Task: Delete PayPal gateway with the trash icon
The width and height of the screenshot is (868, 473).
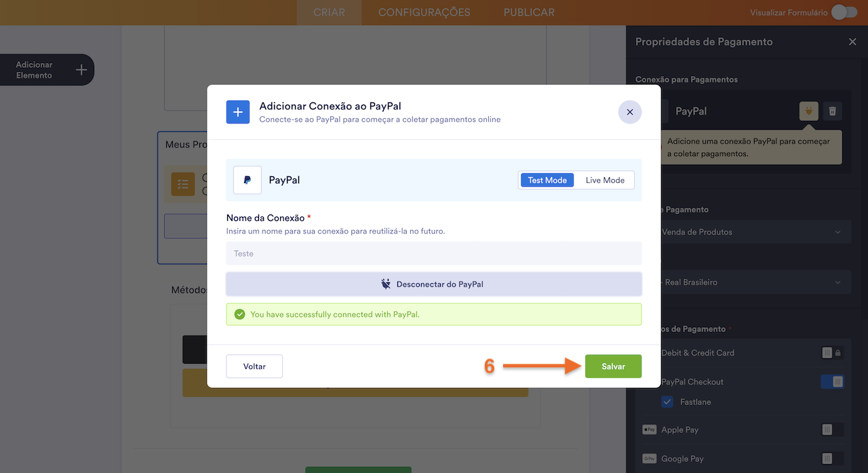Action: pos(833,111)
